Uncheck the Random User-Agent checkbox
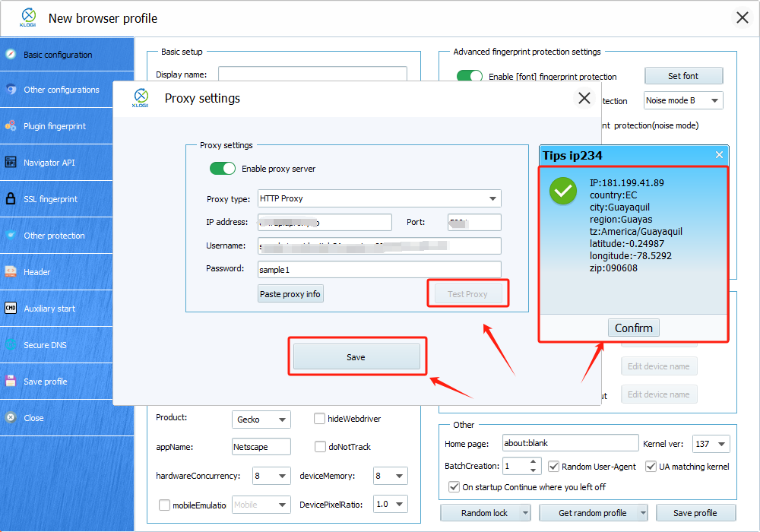The height and width of the screenshot is (532, 760). click(x=554, y=467)
